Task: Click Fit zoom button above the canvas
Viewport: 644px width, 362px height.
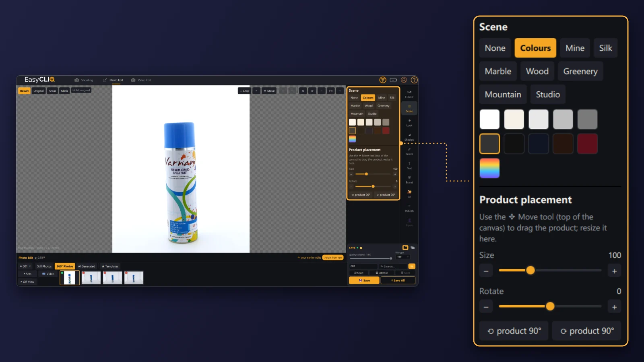Action: click(331, 91)
